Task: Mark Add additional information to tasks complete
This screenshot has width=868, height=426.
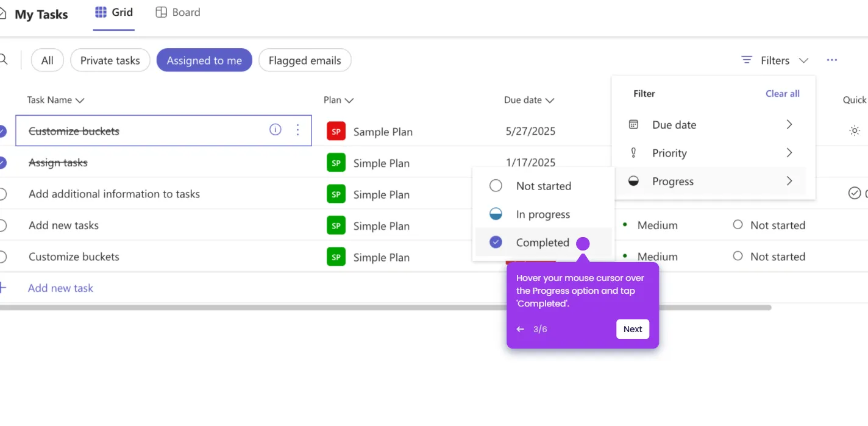Action: [2, 194]
